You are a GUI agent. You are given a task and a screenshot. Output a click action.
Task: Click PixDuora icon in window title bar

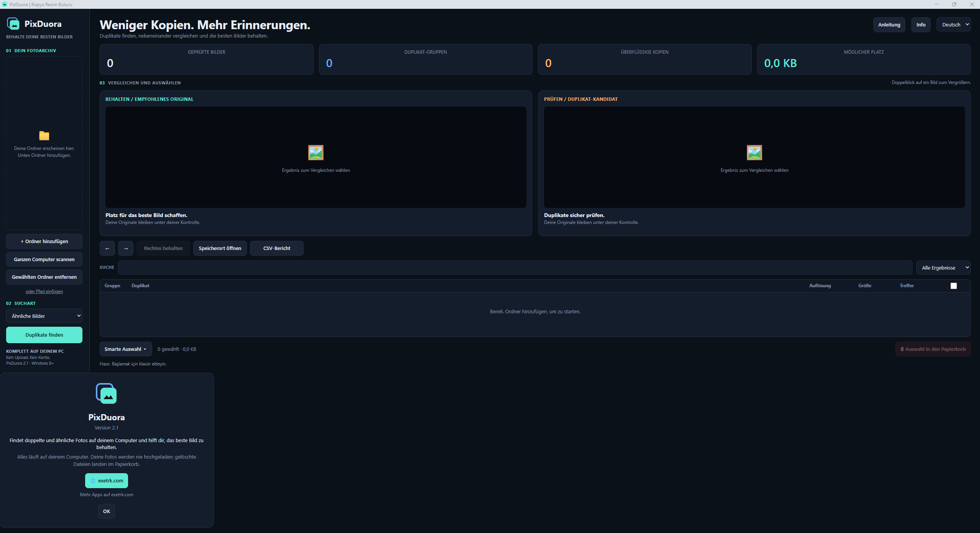4,4
